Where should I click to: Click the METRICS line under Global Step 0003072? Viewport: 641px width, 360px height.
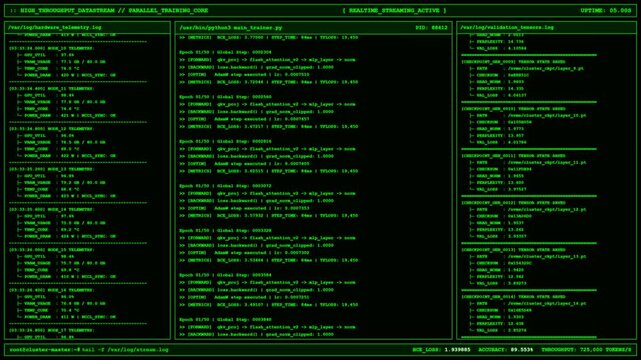point(269,216)
